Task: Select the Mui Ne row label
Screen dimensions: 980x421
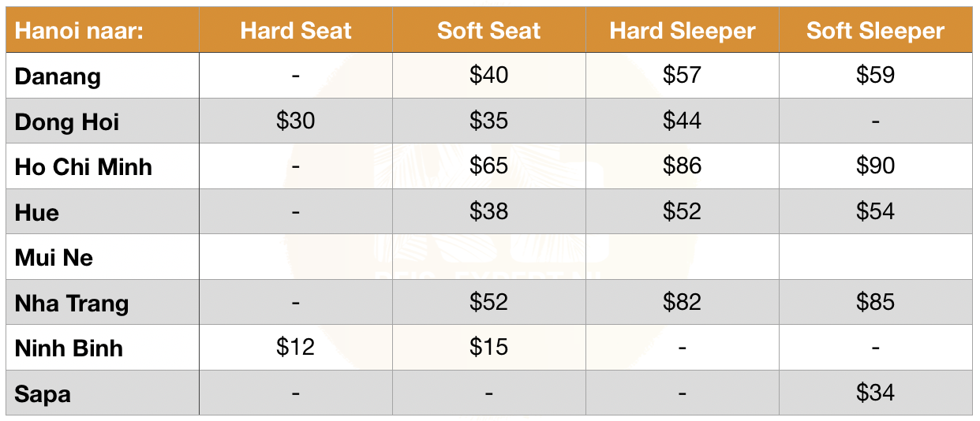Action: [54, 258]
